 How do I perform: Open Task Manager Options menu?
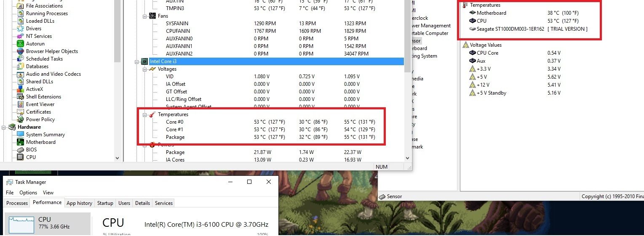click(28, 193)
